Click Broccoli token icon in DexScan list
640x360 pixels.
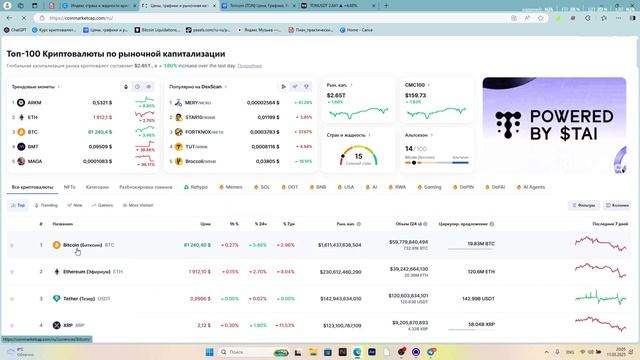178,161
